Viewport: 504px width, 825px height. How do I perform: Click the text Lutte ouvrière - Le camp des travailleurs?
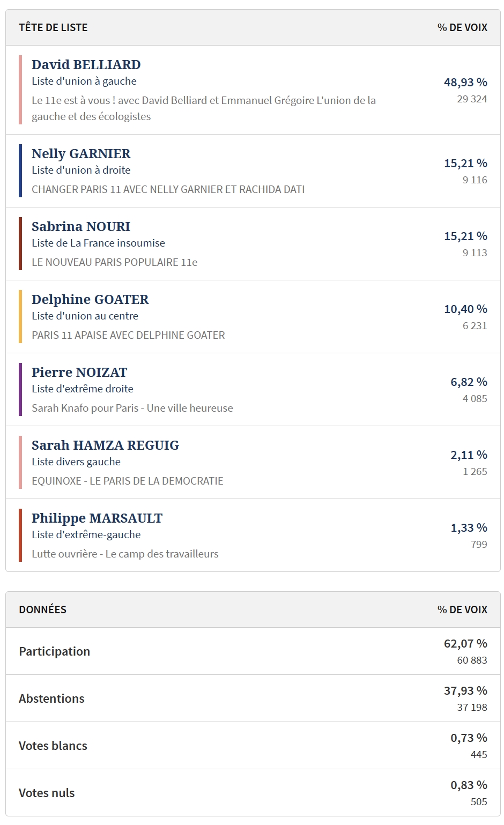pos(125,554)
